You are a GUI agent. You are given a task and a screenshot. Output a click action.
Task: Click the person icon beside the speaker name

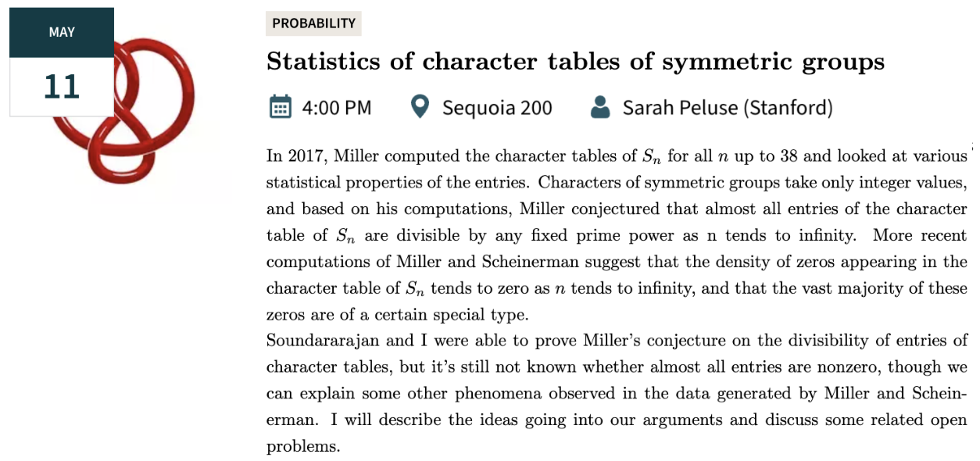click(600, 107)
